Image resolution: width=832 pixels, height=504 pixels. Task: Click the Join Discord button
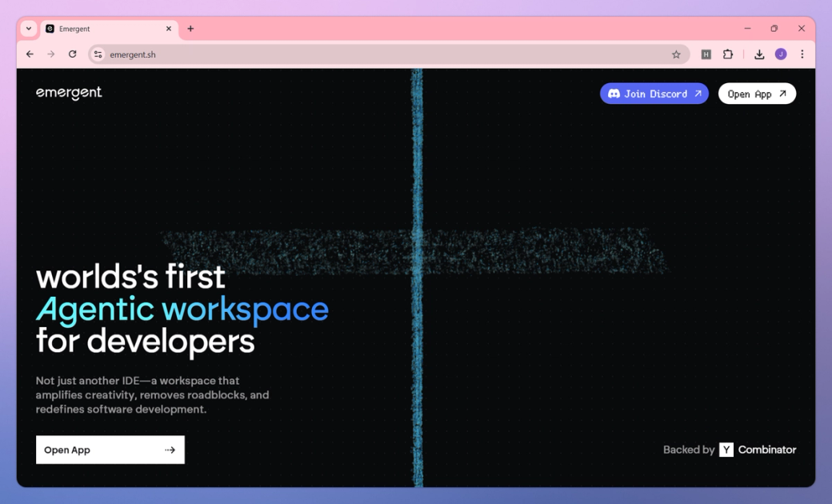coord(654,94)
